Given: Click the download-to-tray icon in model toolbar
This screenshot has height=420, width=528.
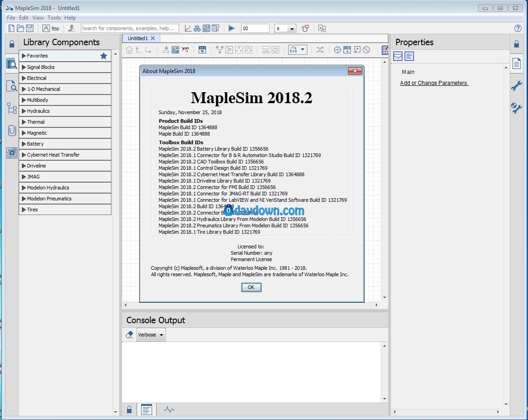Looking at the screenshot, I should 202,50.
